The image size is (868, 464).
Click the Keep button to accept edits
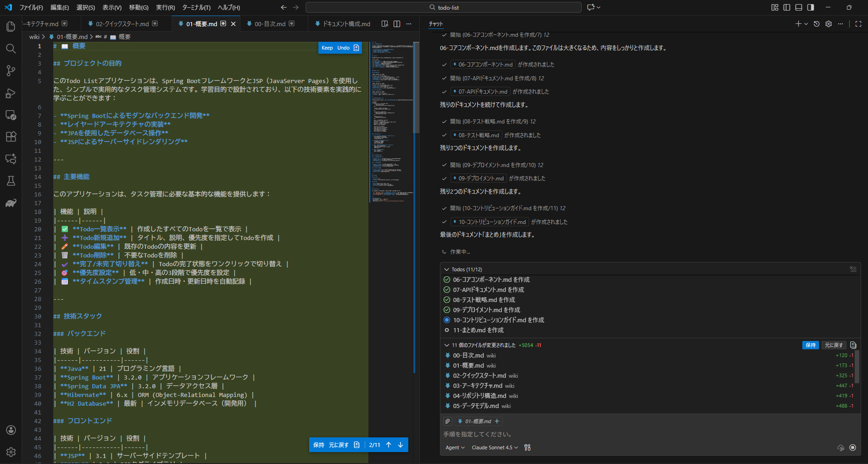(x=327, y=48)
